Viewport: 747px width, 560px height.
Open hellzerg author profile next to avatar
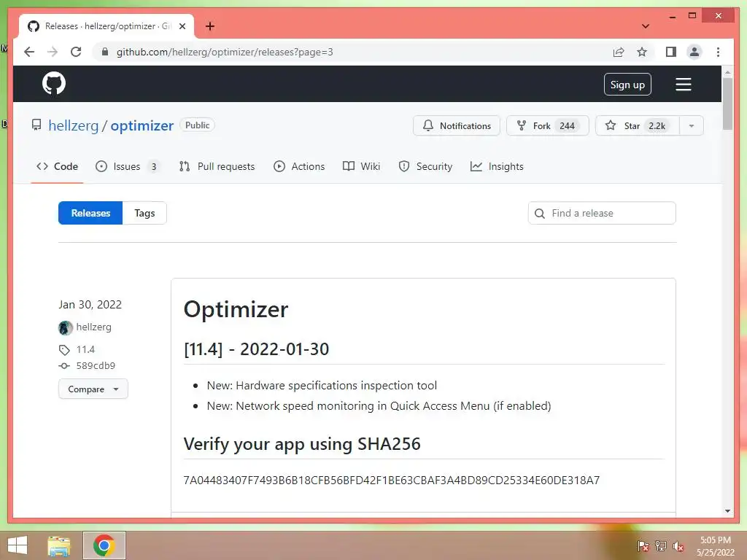(x=94, y=327)
